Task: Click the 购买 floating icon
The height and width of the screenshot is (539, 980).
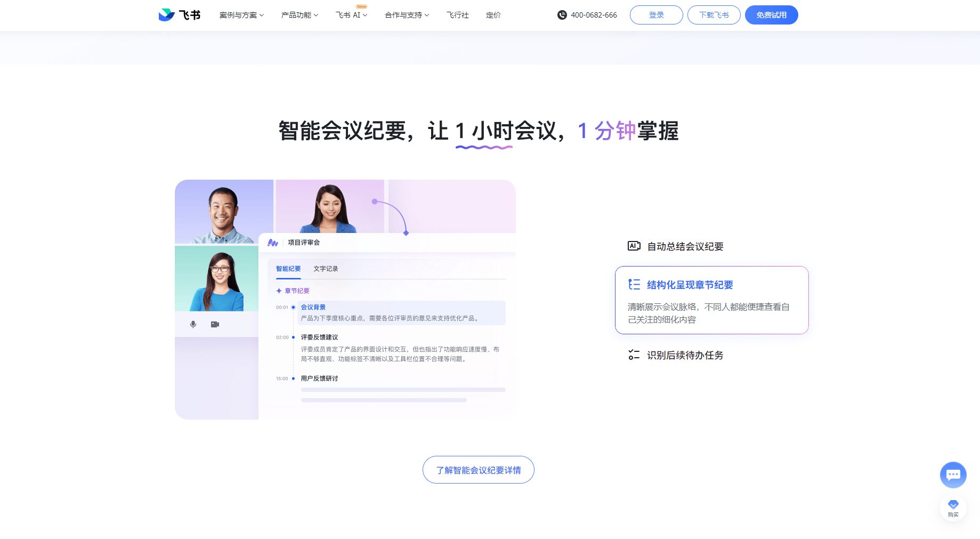Action: pyautogui.click(x=953, y=508)
